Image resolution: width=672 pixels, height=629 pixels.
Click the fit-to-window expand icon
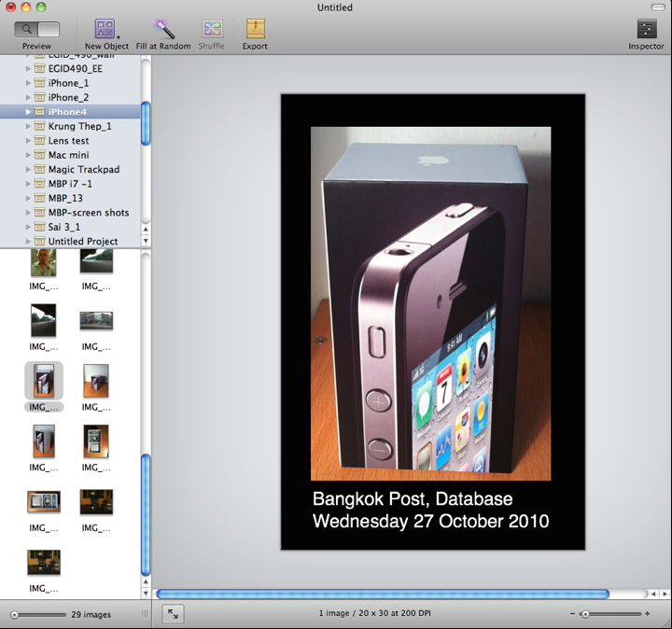[174, 614]
